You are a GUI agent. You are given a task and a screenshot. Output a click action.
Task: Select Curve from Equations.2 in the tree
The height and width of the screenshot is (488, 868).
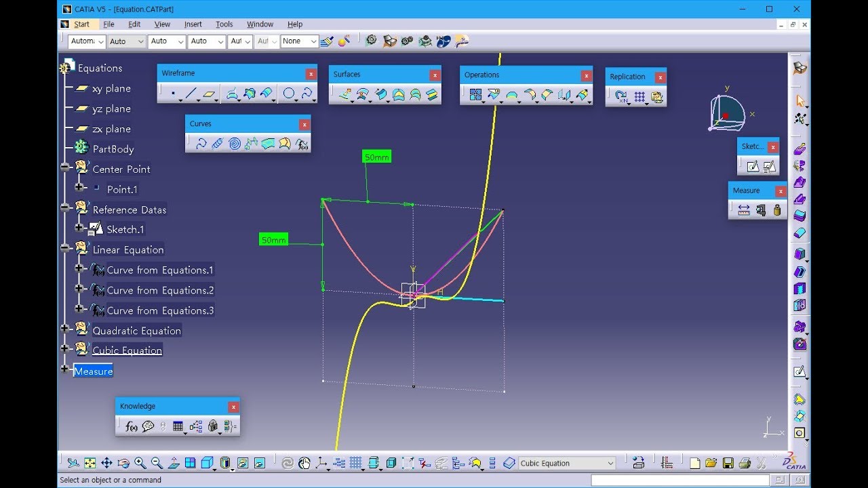point(160,290)
